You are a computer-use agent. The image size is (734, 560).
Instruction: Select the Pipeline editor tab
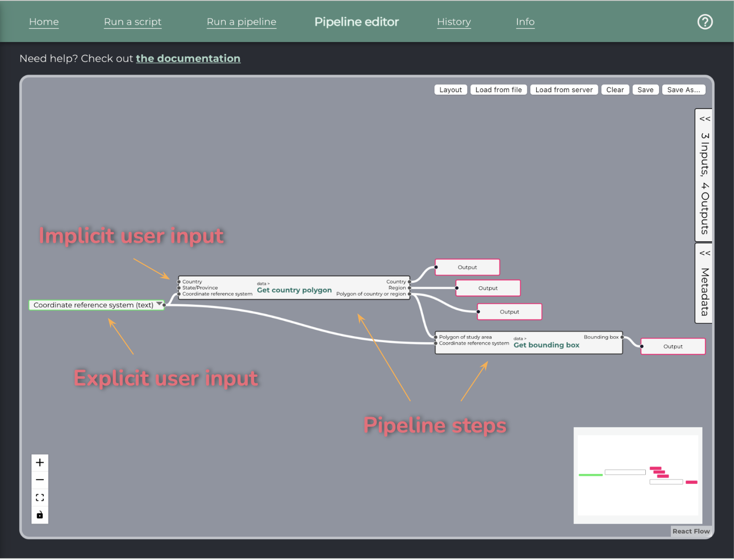click(356, 21)
